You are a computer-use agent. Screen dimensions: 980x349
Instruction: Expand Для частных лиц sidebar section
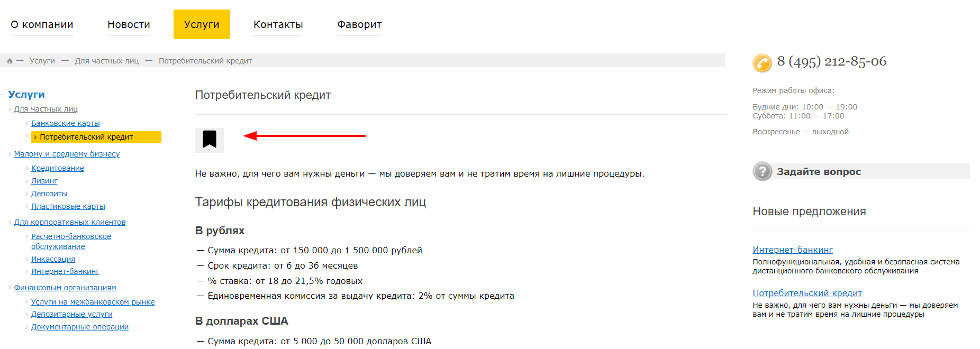[46, 109]
